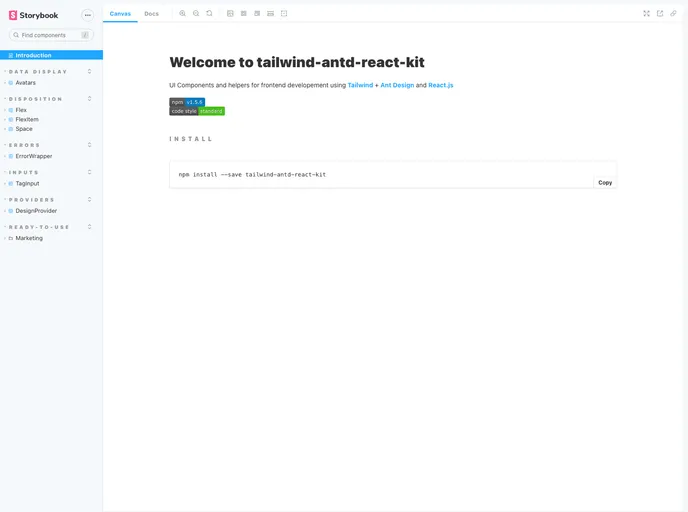Viewport: 688px width, 512px height.
Task: Expand the Marketing folder
Action: coord(29,238)
